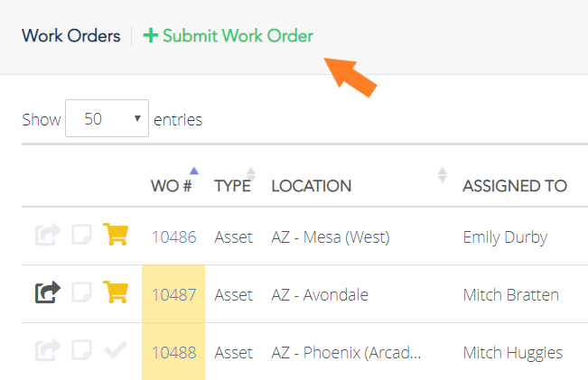The image size is (588, 380).
Task: Click the share icon for work order 10486
Action: point(48,235)
